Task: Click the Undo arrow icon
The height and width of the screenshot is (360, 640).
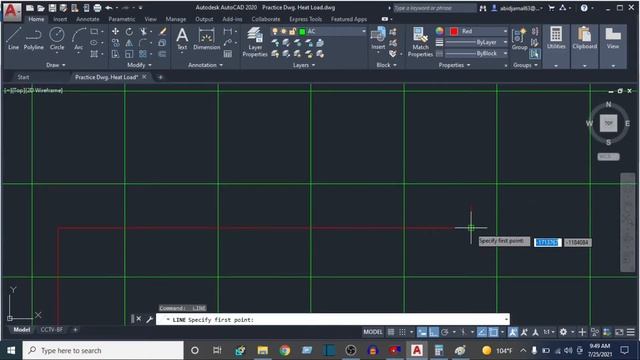Action: (109, 8)
